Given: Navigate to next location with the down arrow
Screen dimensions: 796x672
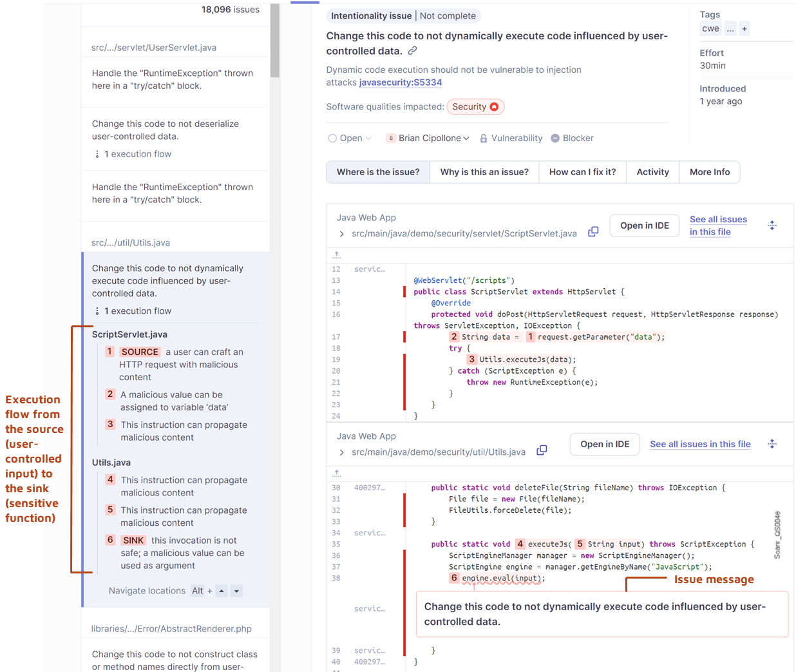Looking at the screenshot, I should pos(237,590).
